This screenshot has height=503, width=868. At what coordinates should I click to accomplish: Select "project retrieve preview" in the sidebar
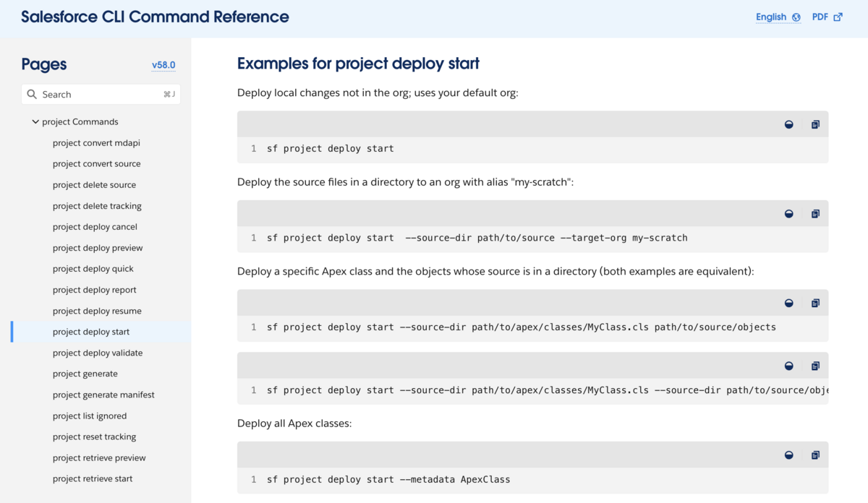click(99, 457)
